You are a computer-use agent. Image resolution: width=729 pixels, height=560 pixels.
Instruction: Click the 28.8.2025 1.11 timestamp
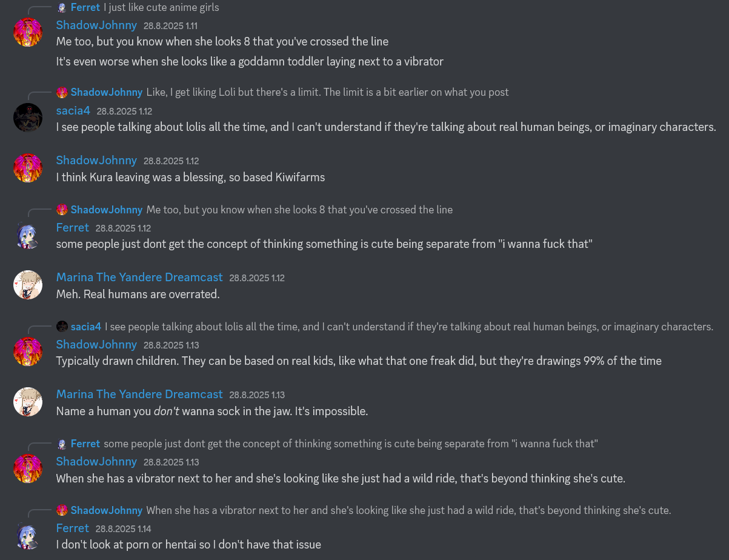[170, 26]
